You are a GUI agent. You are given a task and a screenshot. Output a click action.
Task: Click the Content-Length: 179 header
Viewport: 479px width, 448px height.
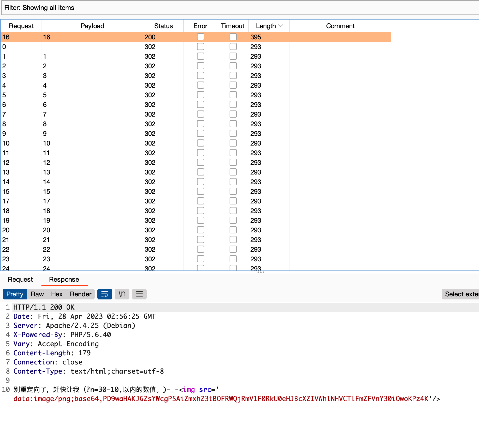pos(52,353)
